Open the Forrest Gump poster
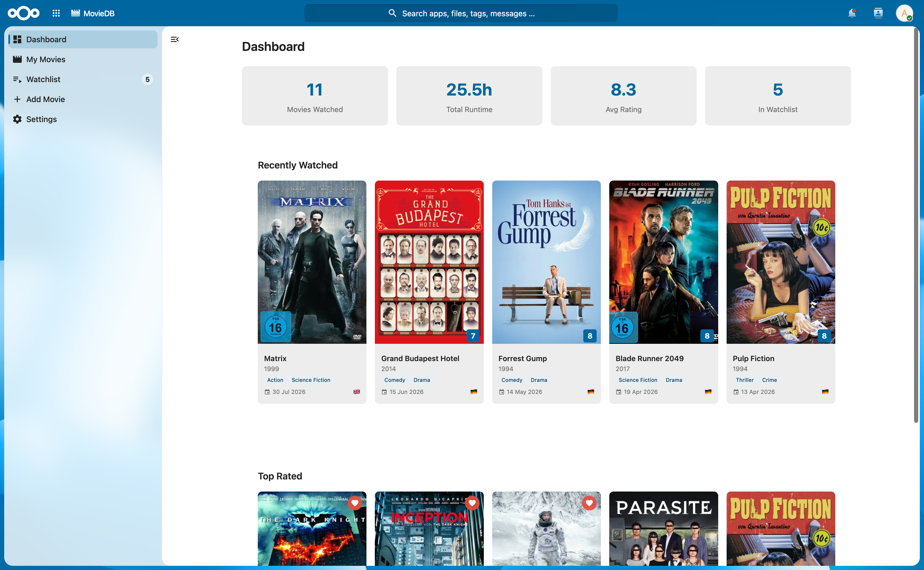Screen dimensions: 924x570 click(546, 262)
